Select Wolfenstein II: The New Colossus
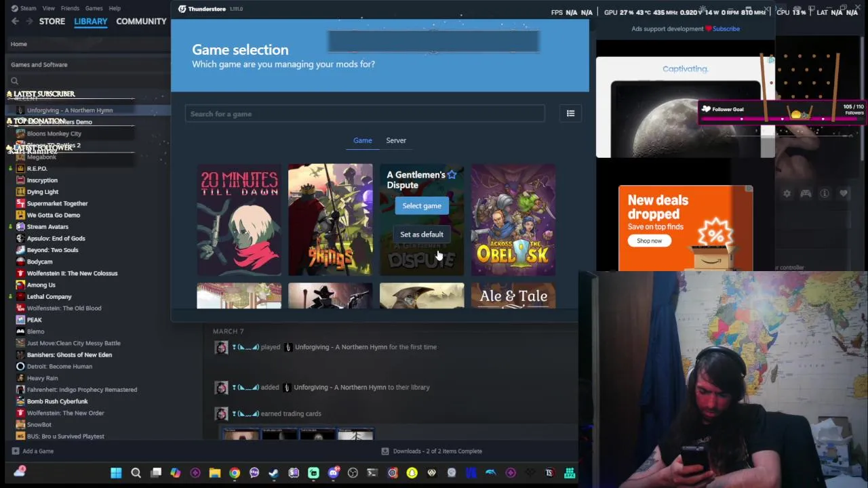Viewport: 868px width, 488px height. point(72,273)
